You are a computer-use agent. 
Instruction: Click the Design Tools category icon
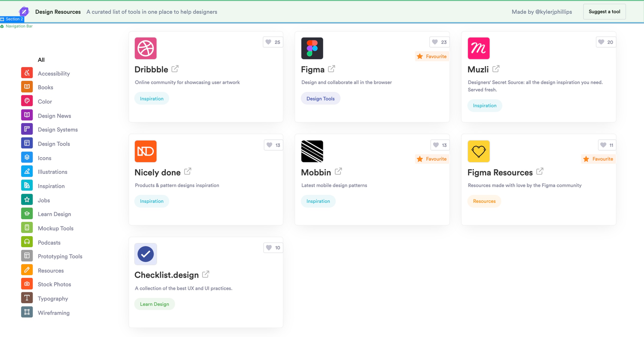(27, 143)
